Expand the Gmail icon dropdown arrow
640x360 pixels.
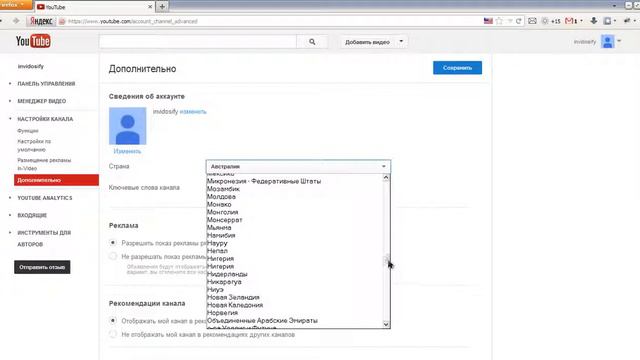point(581,21)
